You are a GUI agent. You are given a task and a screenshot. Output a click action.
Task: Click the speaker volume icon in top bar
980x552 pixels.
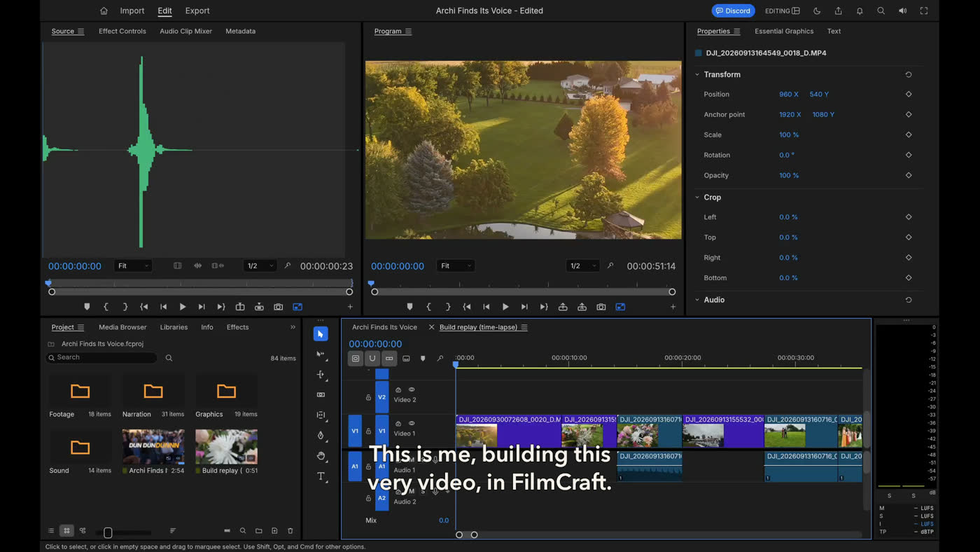[x=902, y=11]
